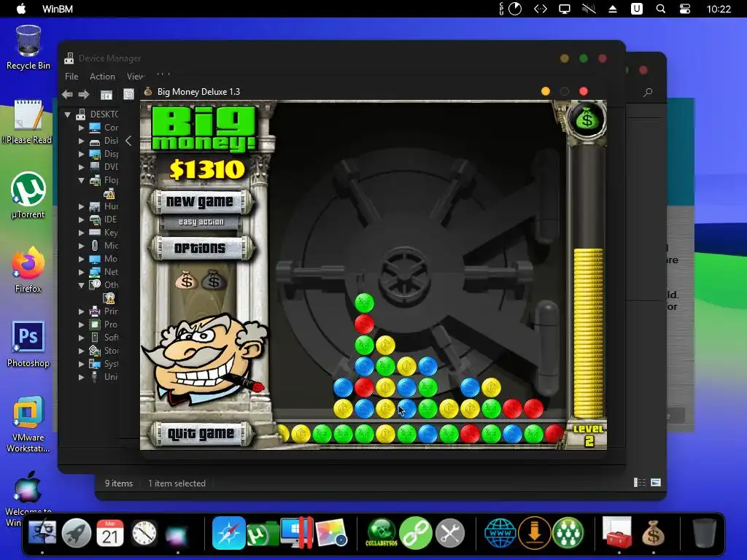Collapse the Other devices tree node

pyautogui.click(x=81, y=285)
